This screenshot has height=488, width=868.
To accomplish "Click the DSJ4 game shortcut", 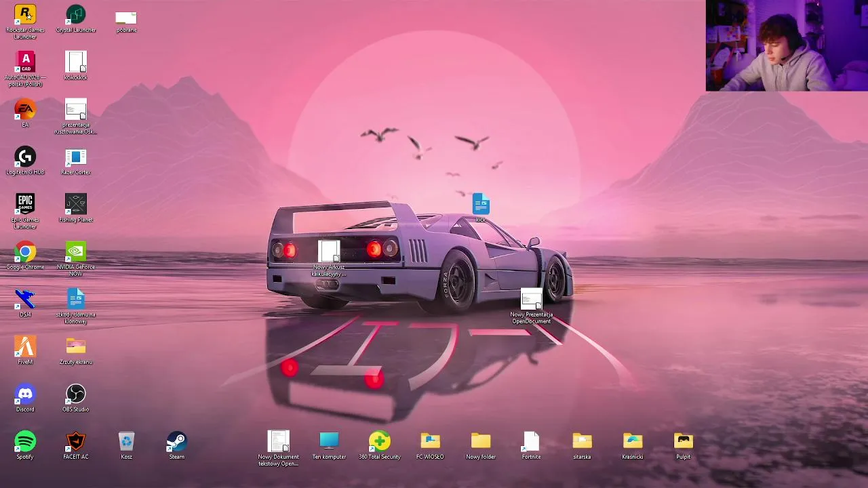I will (25, 303).
